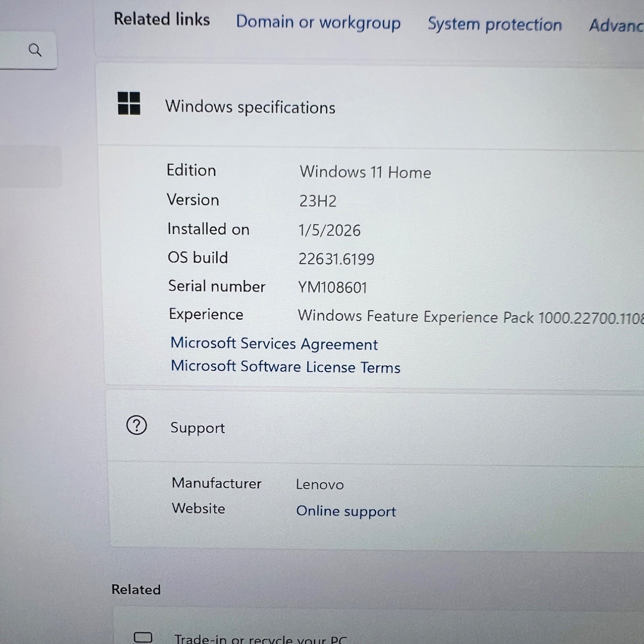Viewport: 644px width, 644px height.
Task: Click the Lenovo manufacturer value
Action: [320, 484]
